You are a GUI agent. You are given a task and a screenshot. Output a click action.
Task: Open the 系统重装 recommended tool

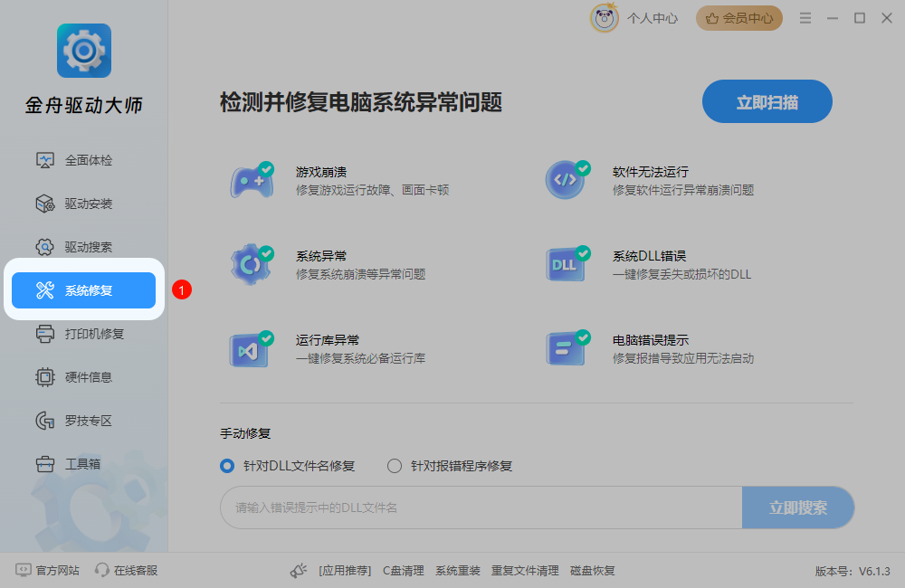458,570
